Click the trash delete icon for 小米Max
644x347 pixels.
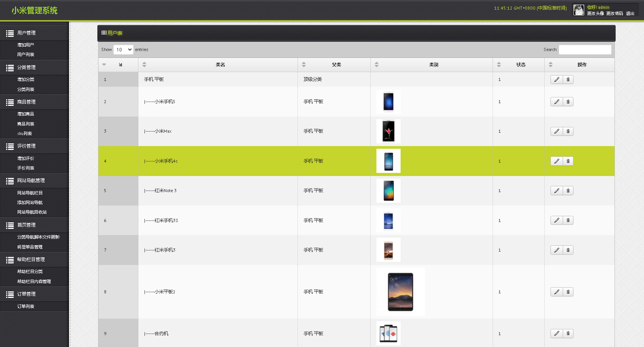pos(568,132)
